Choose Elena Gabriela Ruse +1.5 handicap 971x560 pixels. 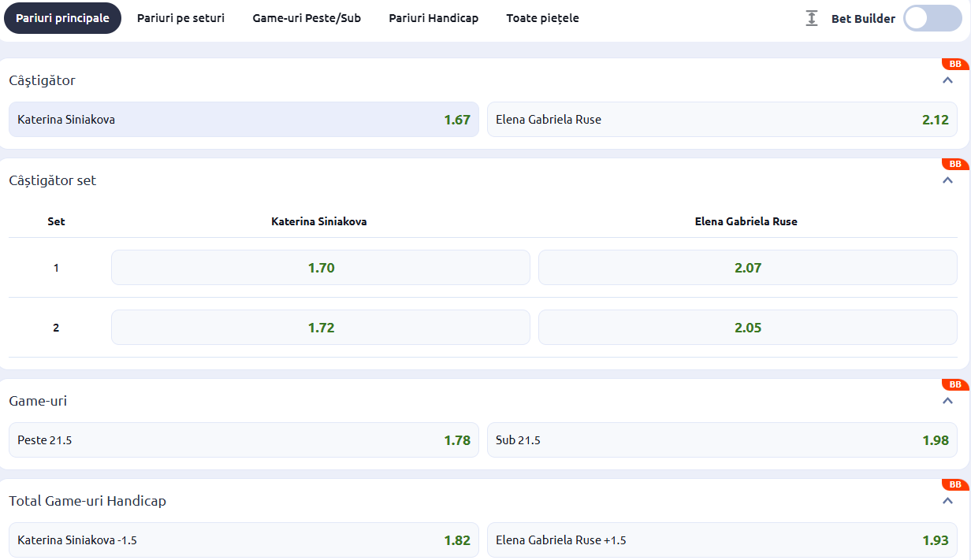[722, 540]
